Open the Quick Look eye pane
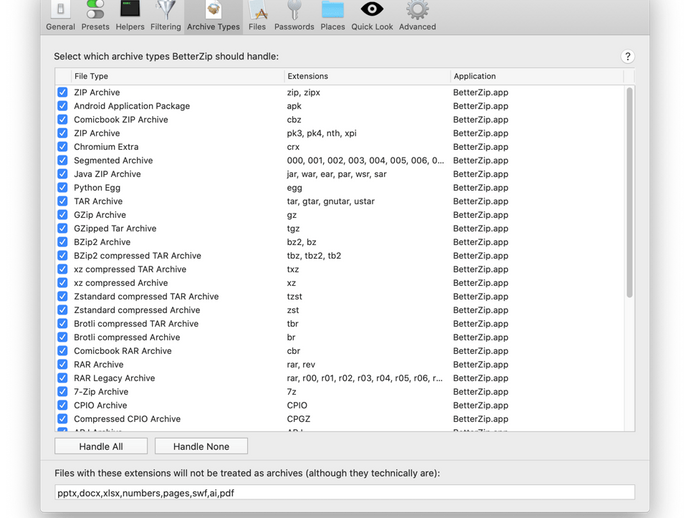The width and height of the screenshot is (690, 518). (372, 16)
